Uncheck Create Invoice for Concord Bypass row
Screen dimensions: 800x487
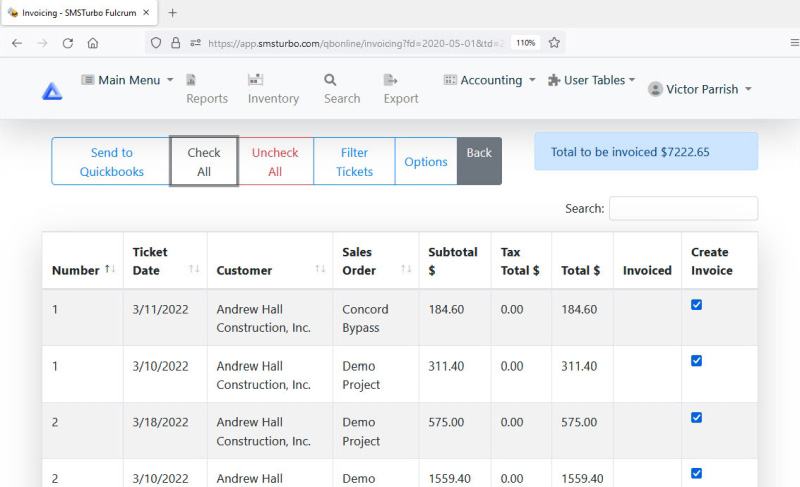tap(696, 305)
